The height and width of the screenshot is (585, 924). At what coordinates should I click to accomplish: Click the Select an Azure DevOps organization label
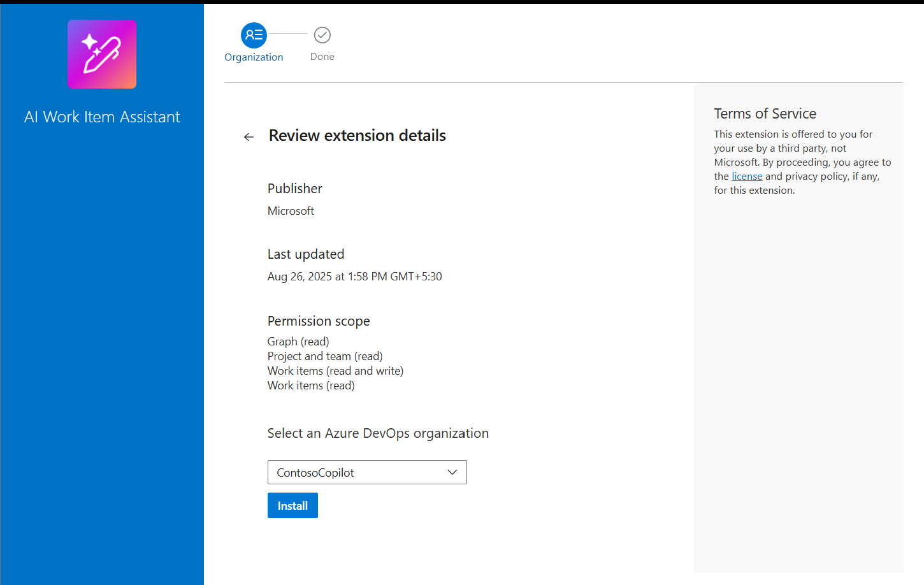[x=378, y=433]
